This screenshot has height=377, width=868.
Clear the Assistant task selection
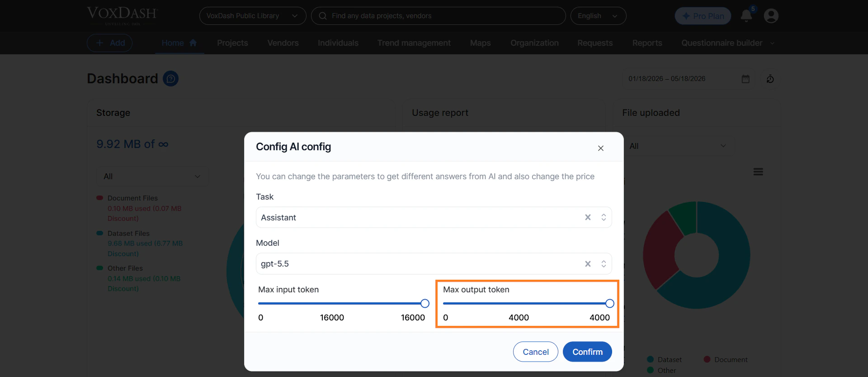(x=588, y=217)
